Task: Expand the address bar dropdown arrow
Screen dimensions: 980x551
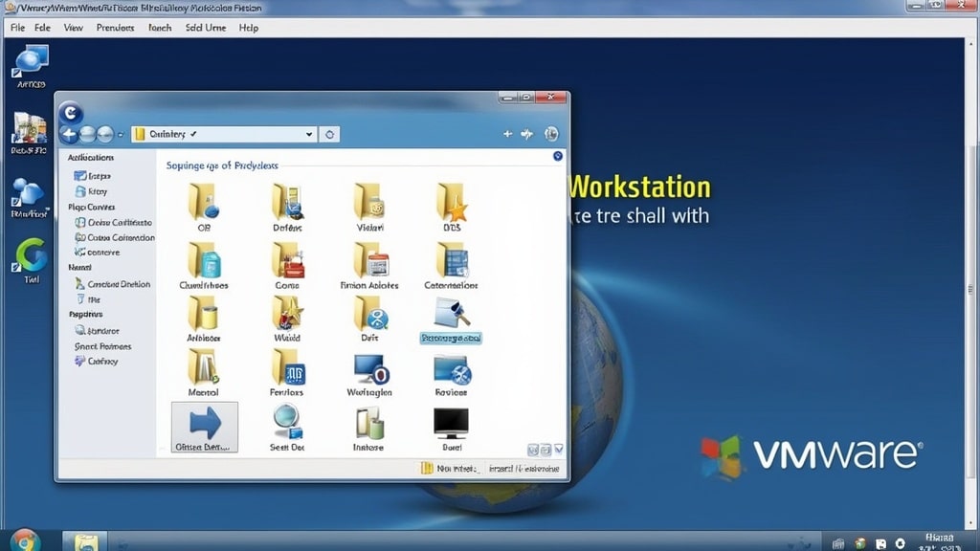Action: pos(309,134)
